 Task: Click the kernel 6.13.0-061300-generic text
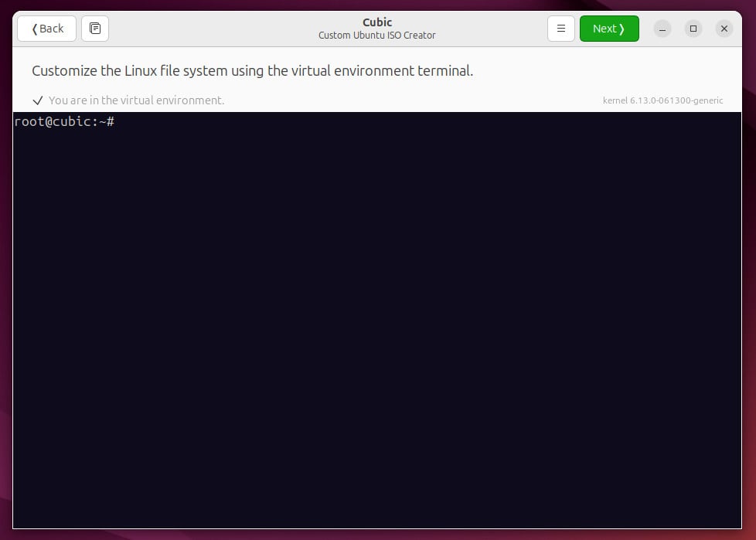pos(662,100)
